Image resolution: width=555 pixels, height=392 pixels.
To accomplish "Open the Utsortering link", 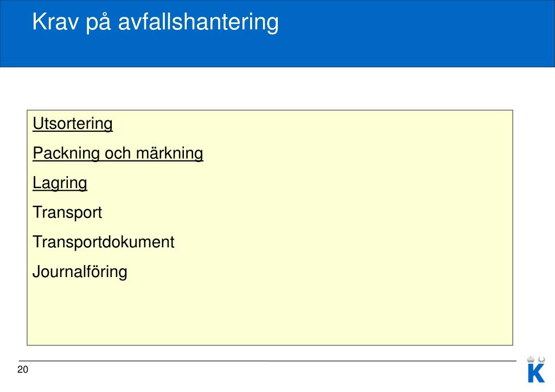I will click(73, 124).
